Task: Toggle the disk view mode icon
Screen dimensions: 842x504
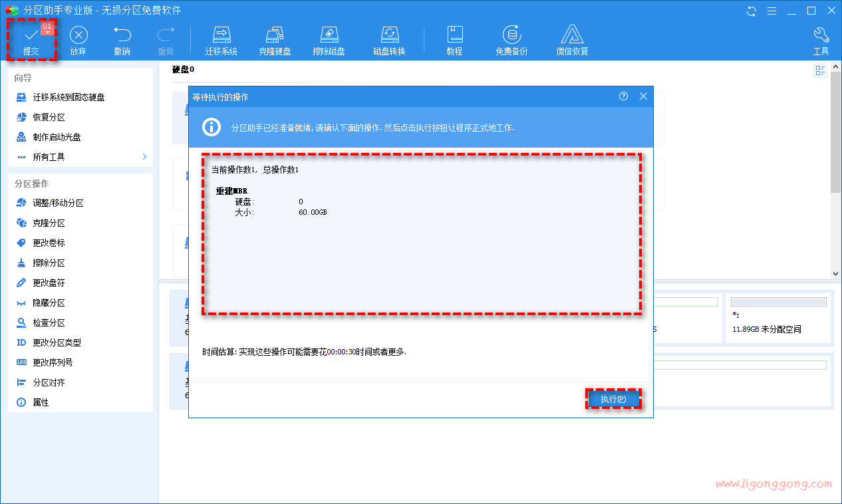Action: click(x=820, y=71)
